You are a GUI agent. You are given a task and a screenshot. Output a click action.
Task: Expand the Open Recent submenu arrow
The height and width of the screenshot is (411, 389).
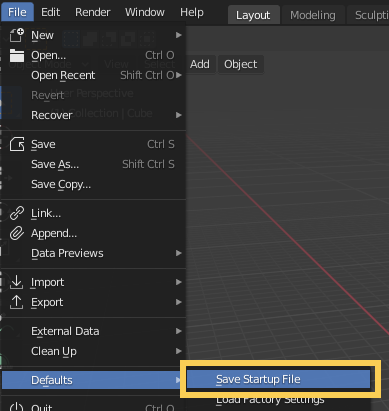179,75
